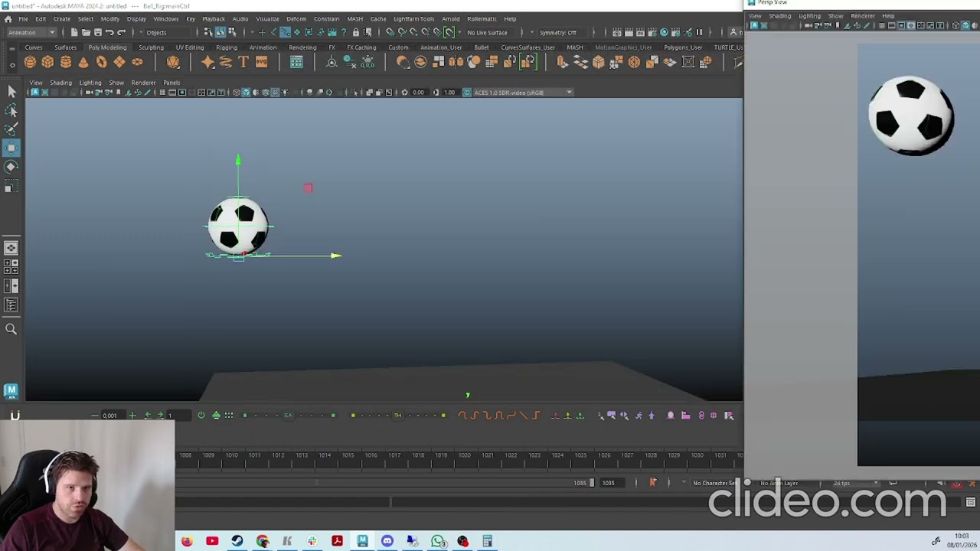Open Renderer menu in Persp View window
This screenshot has width=980, height=551.
[x=863, y=15]
